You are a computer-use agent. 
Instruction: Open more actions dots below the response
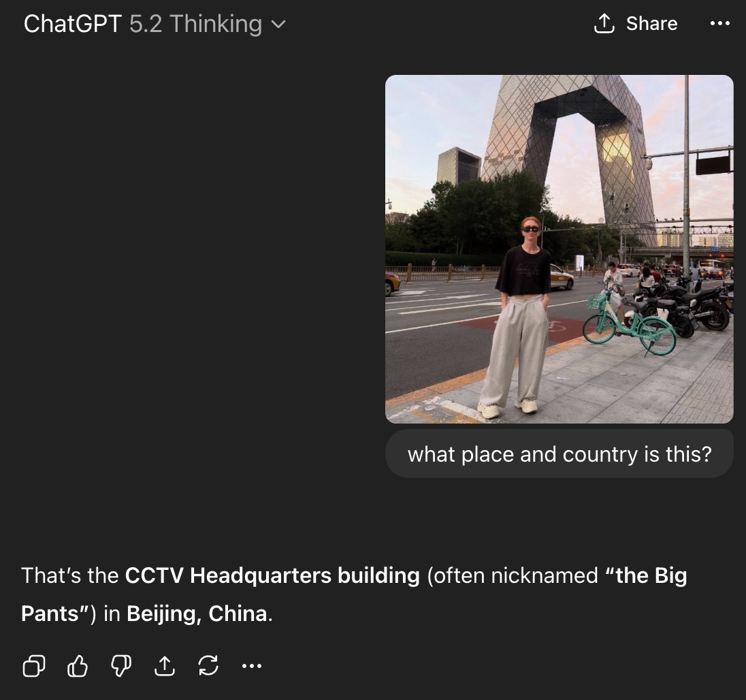pos(252,666)
